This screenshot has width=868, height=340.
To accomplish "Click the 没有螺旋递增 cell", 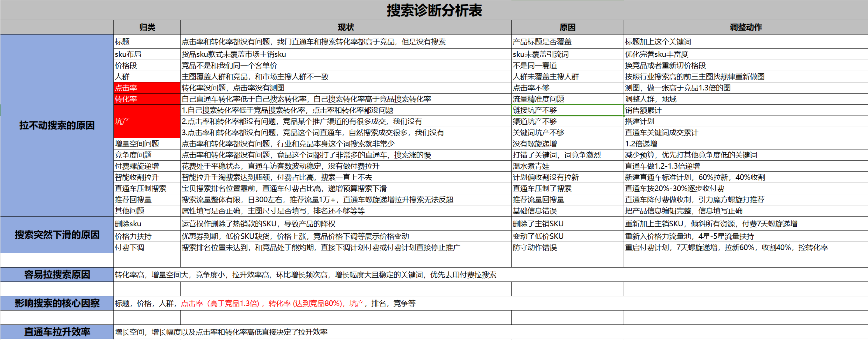I will tap(567, 143).
